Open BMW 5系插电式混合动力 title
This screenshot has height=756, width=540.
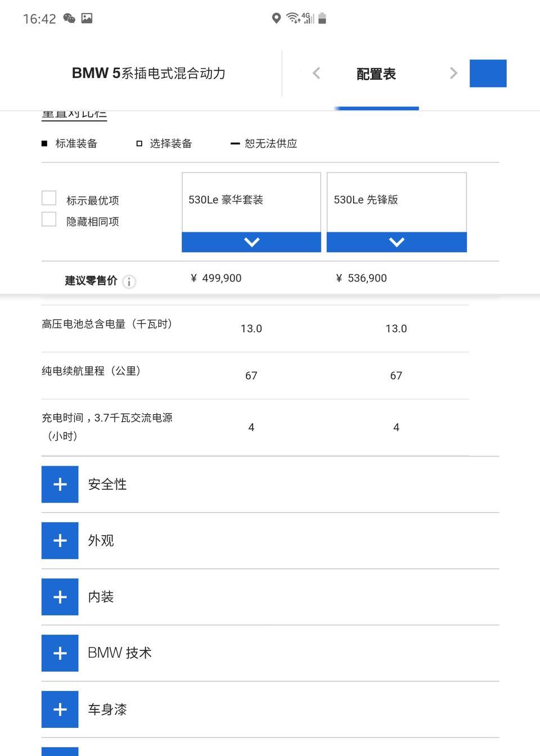(148, 73)
